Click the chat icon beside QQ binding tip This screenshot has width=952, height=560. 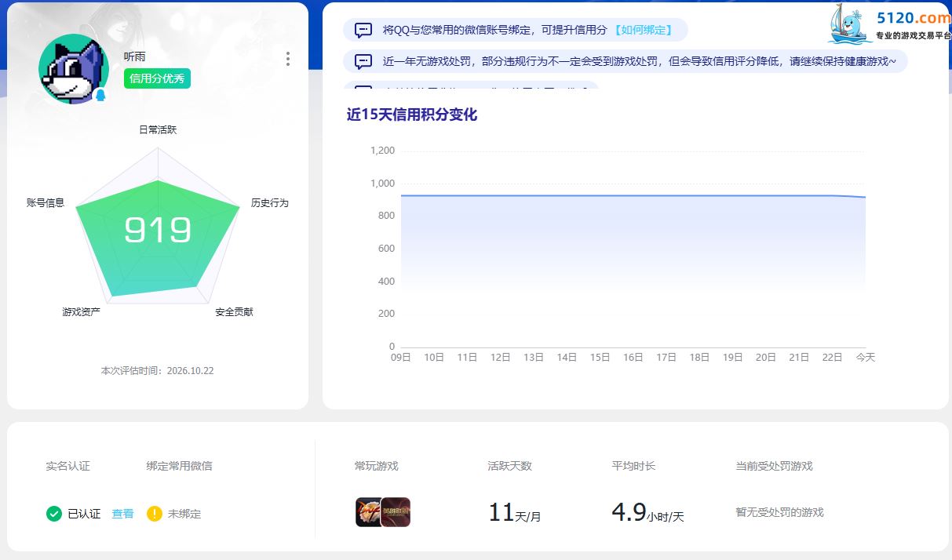363,31
